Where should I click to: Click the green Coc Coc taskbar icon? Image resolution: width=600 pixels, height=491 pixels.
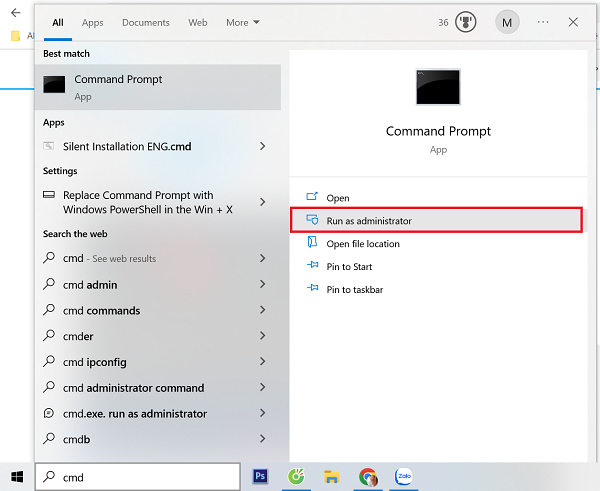tap(296, 477)
